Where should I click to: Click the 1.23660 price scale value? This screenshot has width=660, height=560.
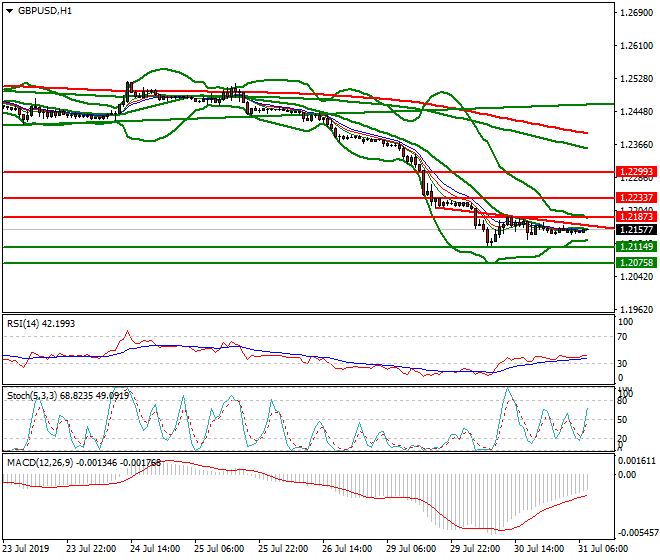(637, 144)
